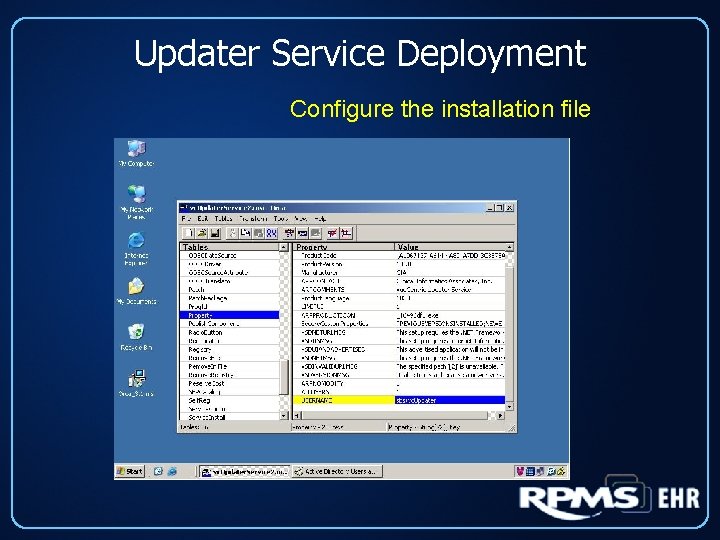Open the Transform menu

tap(253, 219)
